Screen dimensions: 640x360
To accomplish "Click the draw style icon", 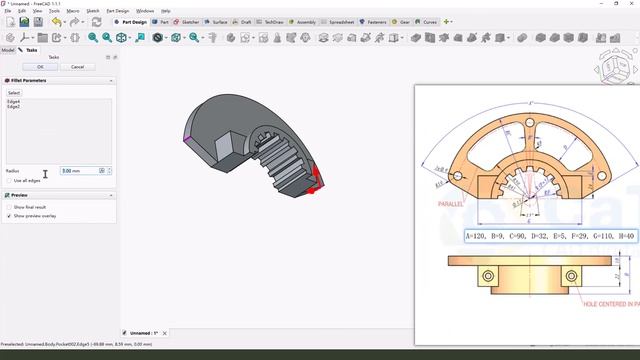I will pos(158,38).
